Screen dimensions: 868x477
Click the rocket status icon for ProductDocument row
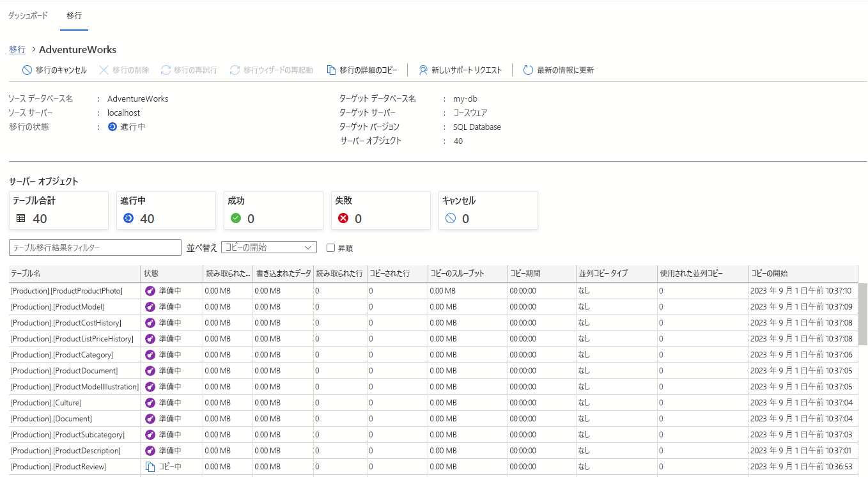pos(150,371)
